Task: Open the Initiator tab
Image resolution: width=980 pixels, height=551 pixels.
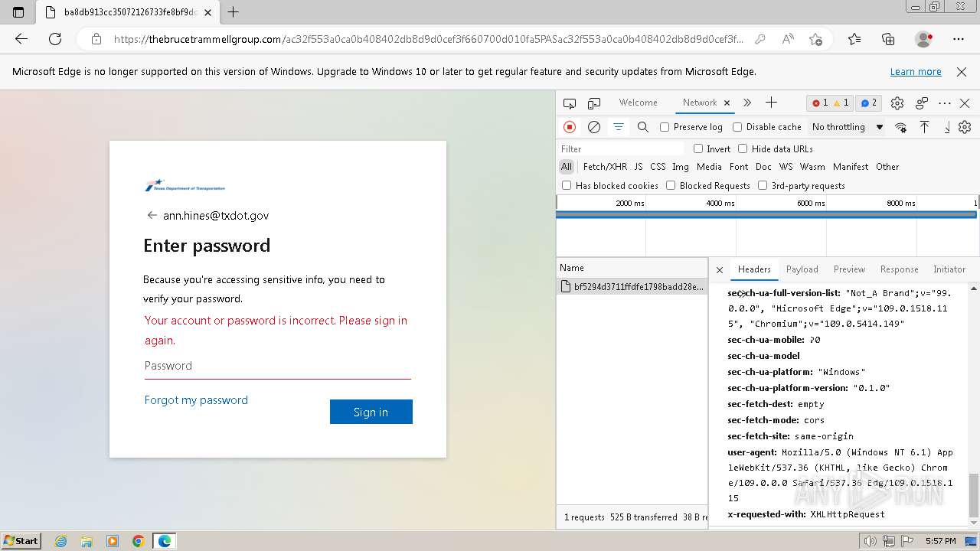Action: [949, 269]
